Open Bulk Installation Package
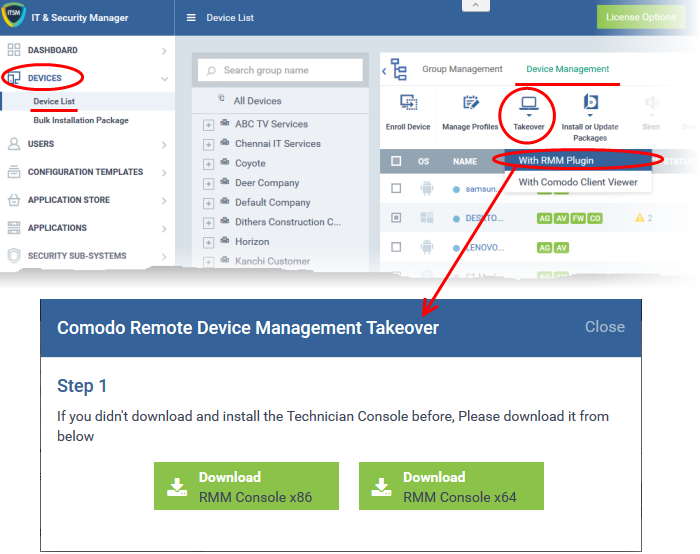This screenshot has height=554, width=700. (81, 120)
